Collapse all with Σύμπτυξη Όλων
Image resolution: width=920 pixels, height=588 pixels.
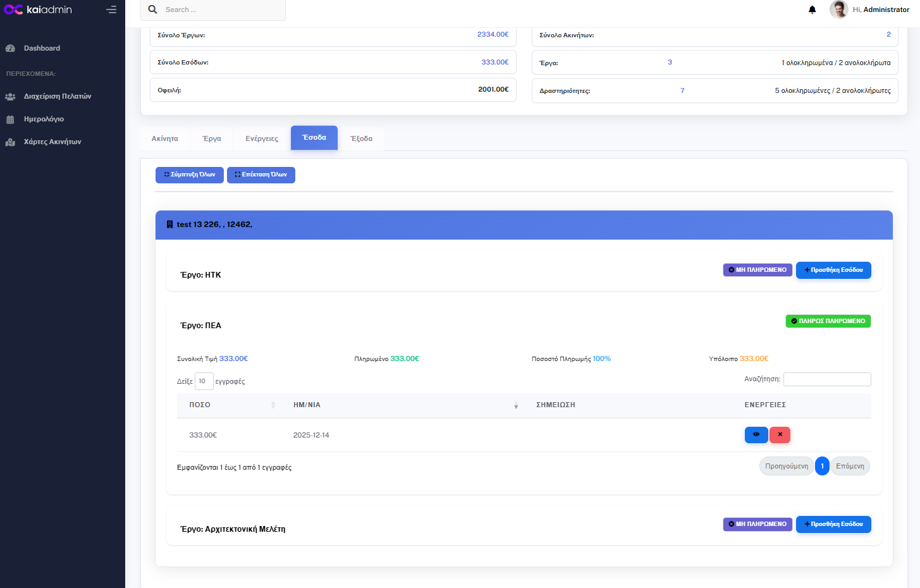pyautogui.click(x=189, y=175)
